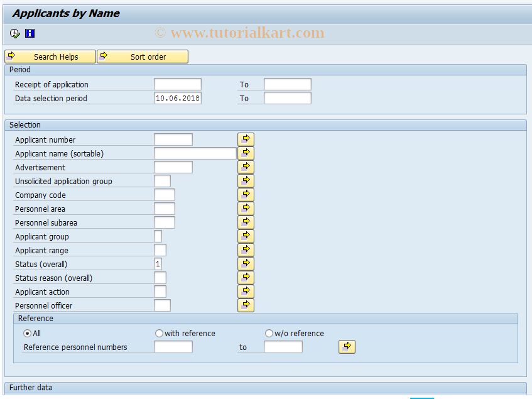
Task: Open the program documentation info icon
Action: coord(30,33)
